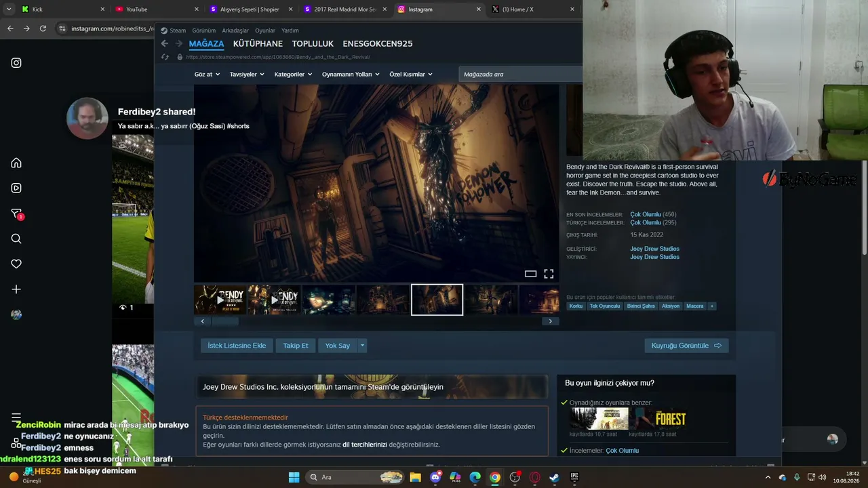
Task: Go back in the Steam client
Action: (164, 43)
